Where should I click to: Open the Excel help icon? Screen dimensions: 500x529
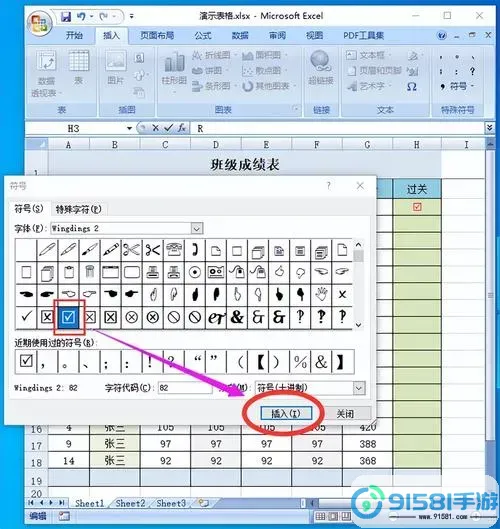(x=442, y=35)
